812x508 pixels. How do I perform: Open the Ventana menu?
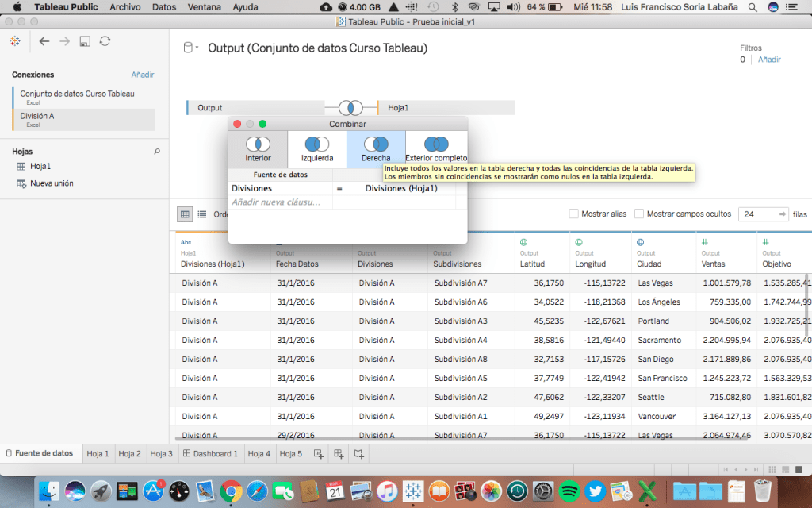(204, 7)
